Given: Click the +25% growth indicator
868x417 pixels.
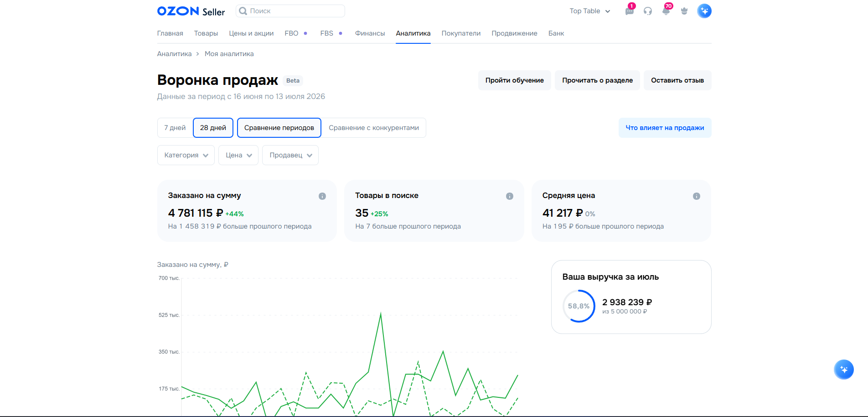Looking at the screenshot, I should [379, 214].
